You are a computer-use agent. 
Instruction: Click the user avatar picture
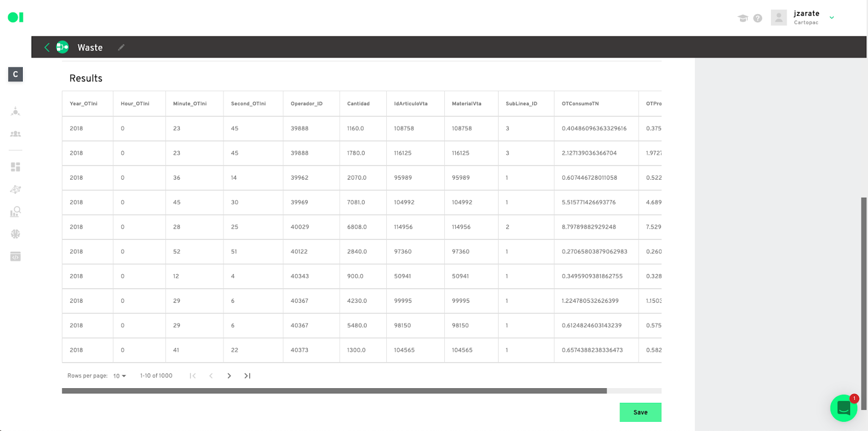click(778, 17)
